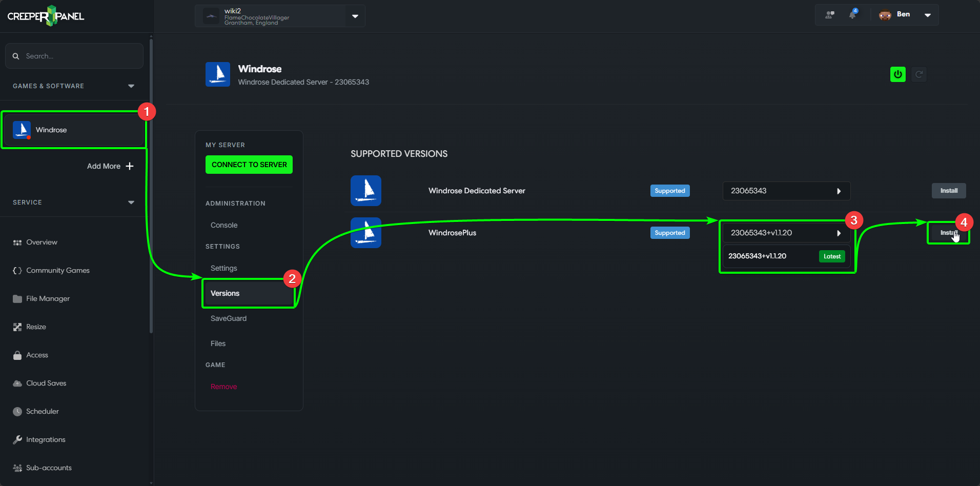980x486 pixels.
Task: Click the Sub-accounts people icon
Action: (x=17, y=468)
